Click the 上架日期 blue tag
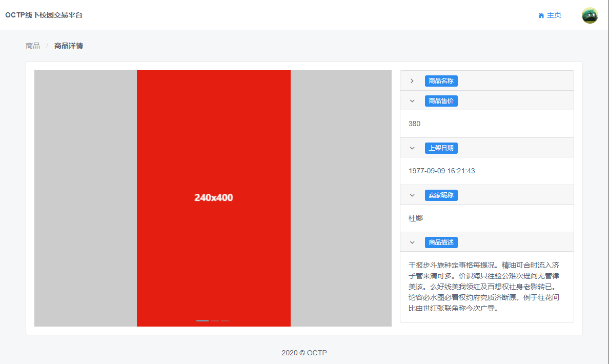 pos(441,148)
